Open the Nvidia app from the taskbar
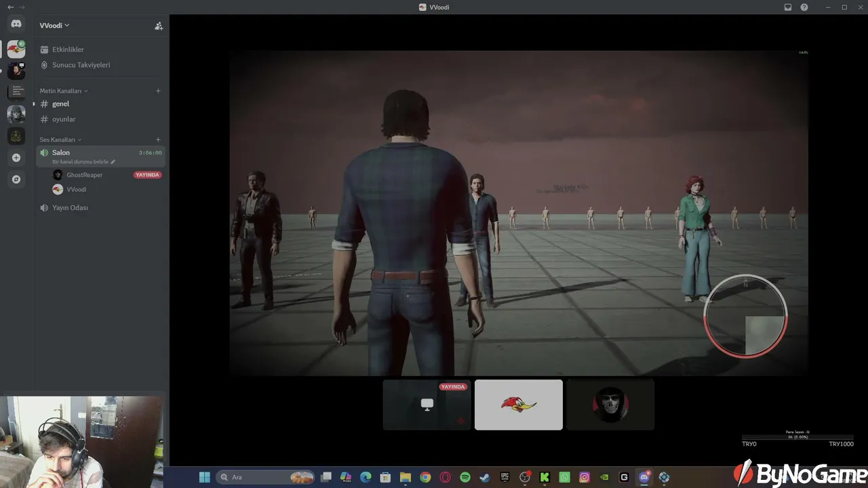868x488 pixels. [x=604, y=477]
